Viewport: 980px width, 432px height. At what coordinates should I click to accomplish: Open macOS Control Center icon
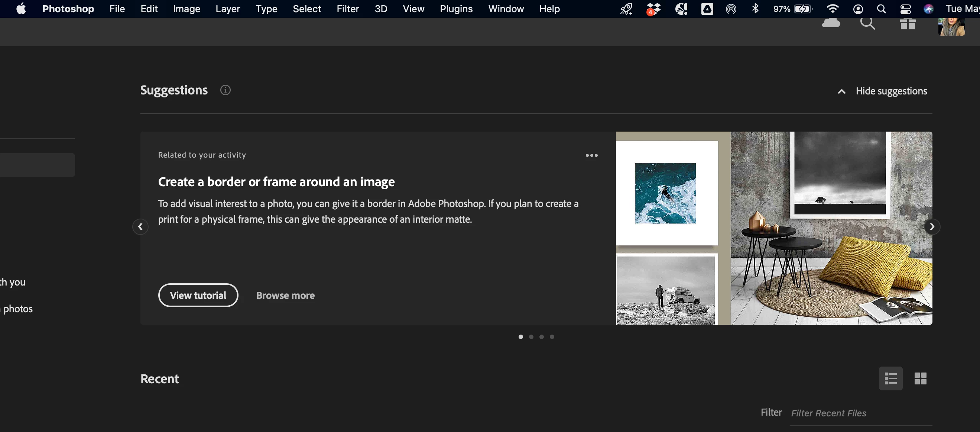(x=905, y=9)
